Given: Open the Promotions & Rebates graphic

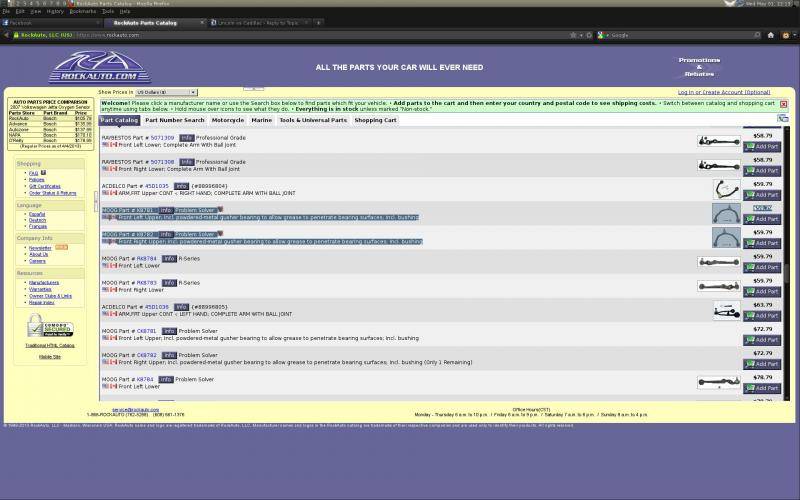Looking at the screenshot, I should [699, 67].
